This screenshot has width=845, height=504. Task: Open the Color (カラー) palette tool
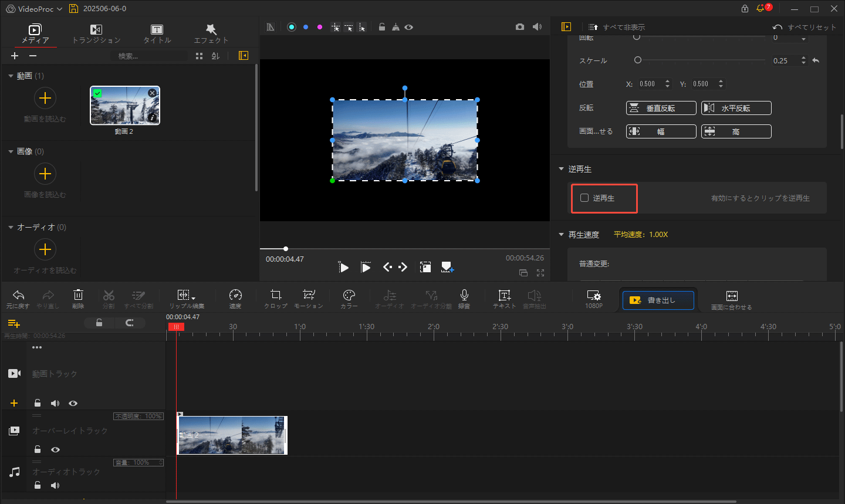(349, 295)
